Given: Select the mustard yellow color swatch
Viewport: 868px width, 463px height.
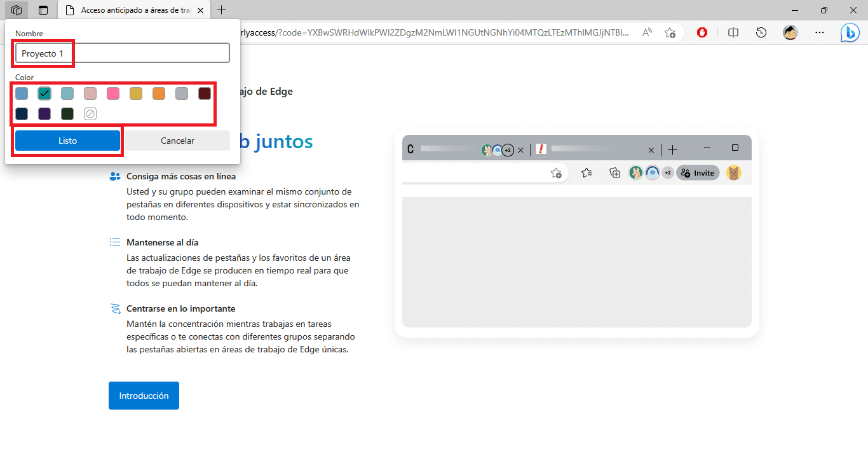Looking at the screenshot, I should [136, 93].
